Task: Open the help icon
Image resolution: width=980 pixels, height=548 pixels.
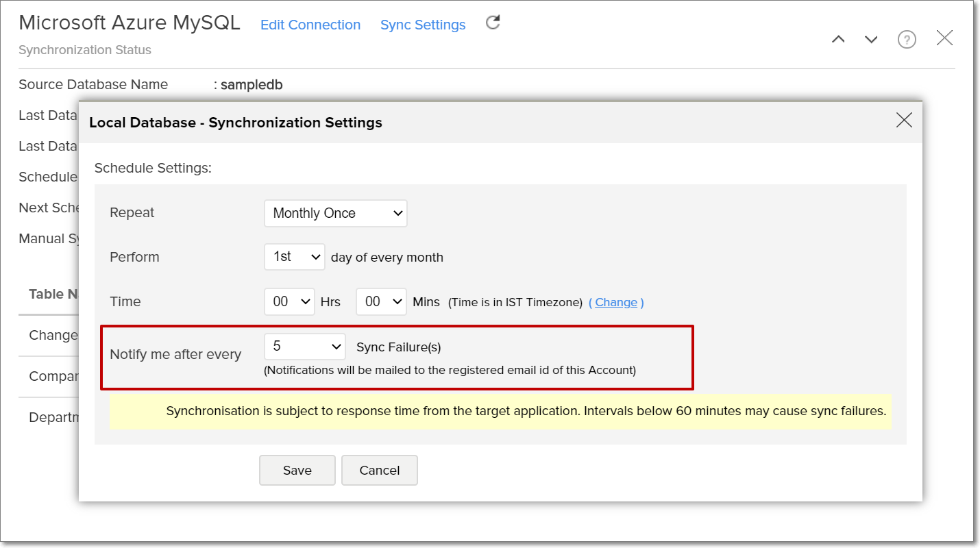Action: click(907, 39)
